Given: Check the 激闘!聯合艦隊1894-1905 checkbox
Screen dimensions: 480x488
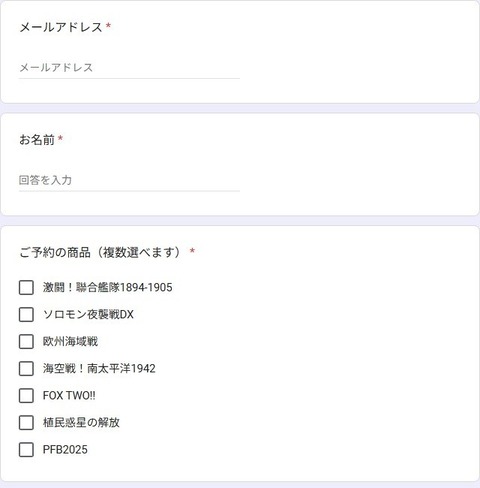Looking at the screenshot, I should (26, 287).
